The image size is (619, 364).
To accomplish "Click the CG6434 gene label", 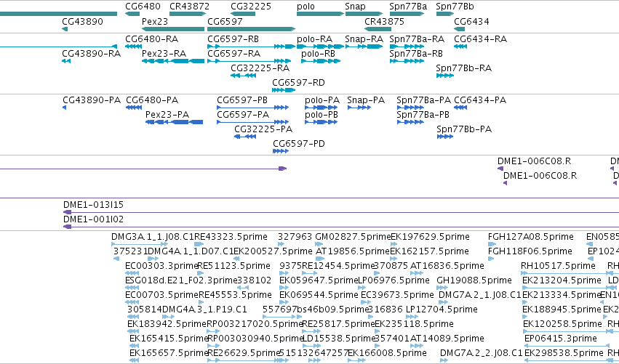I will (471, 21).
